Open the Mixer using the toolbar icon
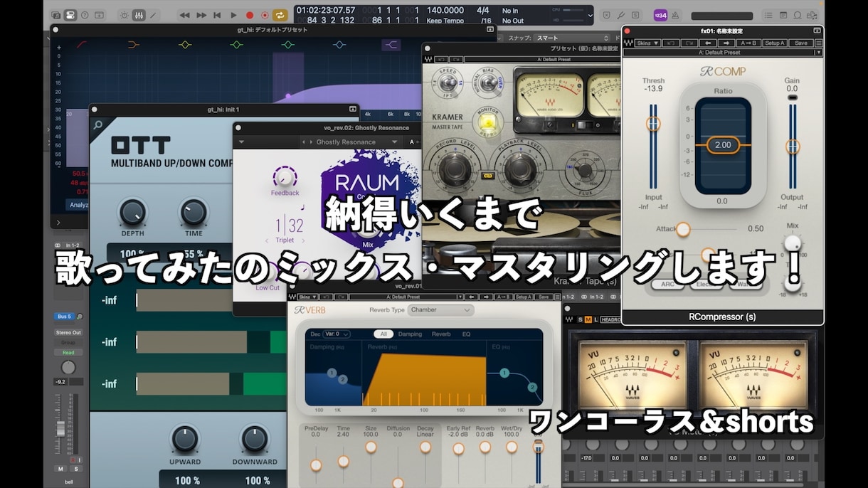The image size is (868, 488). coord(139,15)
